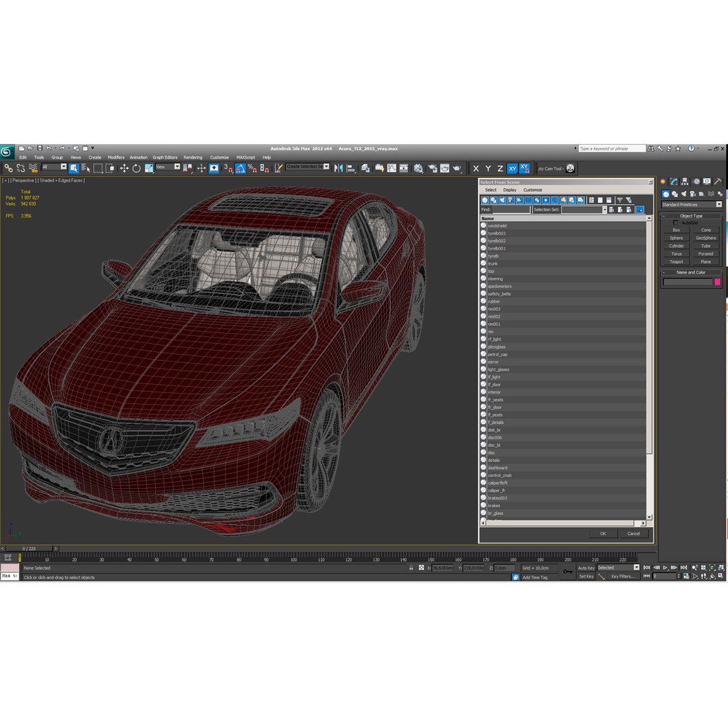The image size is (728, 728).
Task: Open the Motion command panel tab
Action: 696,181
